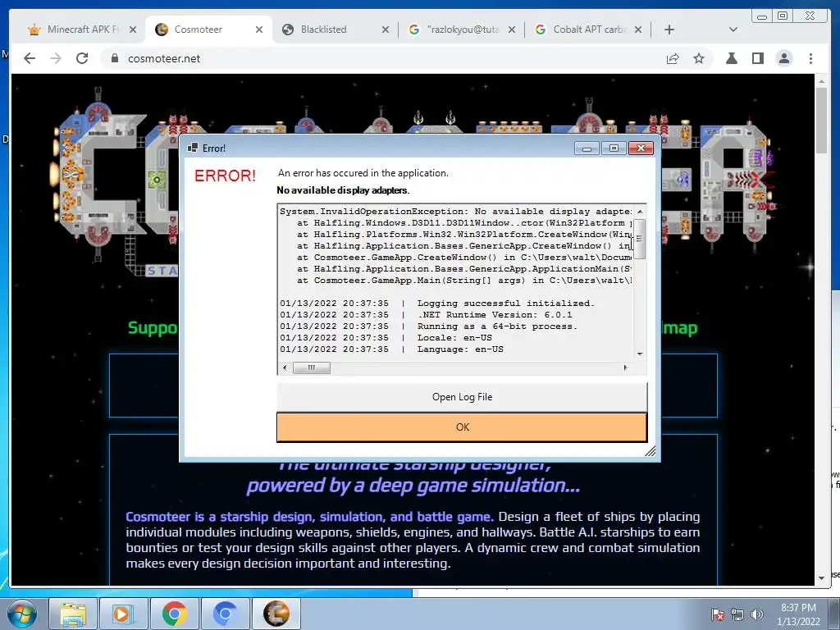Image resolution: width=840 pixels, height=630 pixels.
Task: Click '.NET Runtime Version: 6.0.1' log line
Action: (495, 315)
